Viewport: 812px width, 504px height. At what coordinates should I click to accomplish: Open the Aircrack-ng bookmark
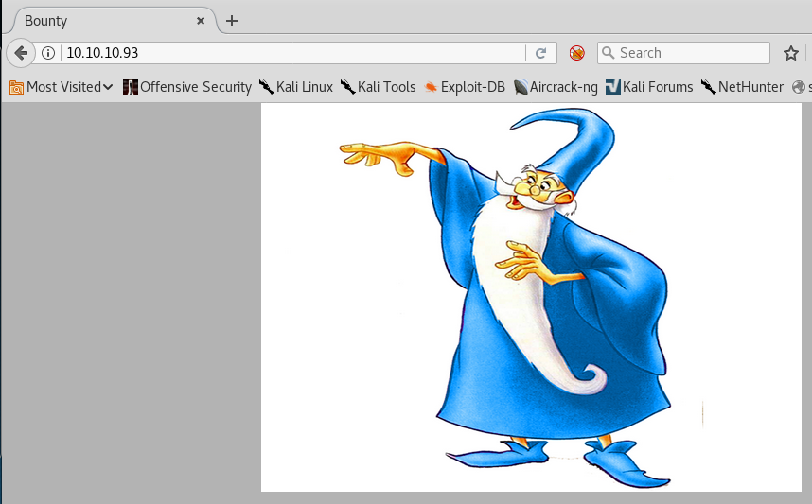pos(556,87)
